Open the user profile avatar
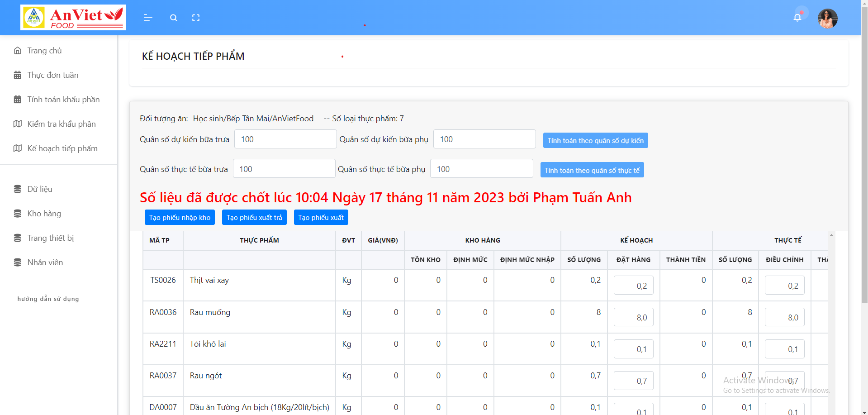This screenshot has height=415, width=868. click(x=828, y=18)
